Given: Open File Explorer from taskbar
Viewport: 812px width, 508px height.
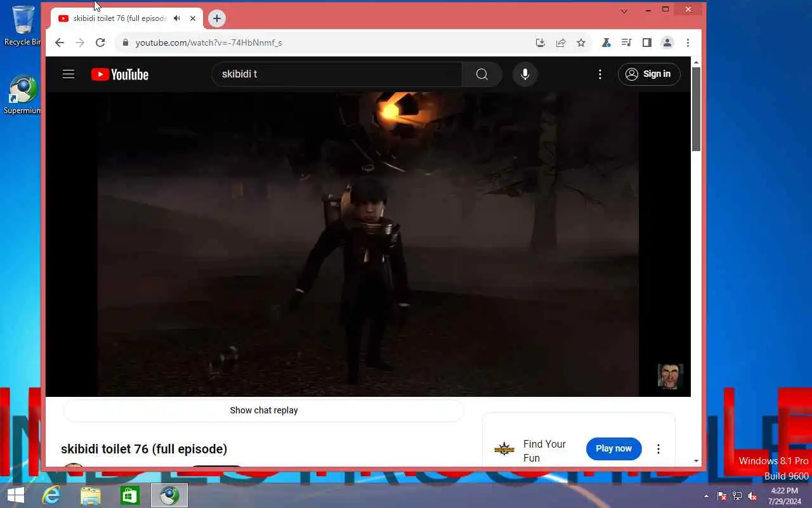Looking at the screenshot, I should [91, 495].
